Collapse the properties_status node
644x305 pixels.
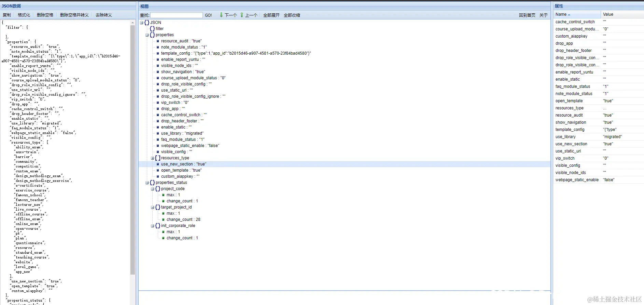[147, 183]
